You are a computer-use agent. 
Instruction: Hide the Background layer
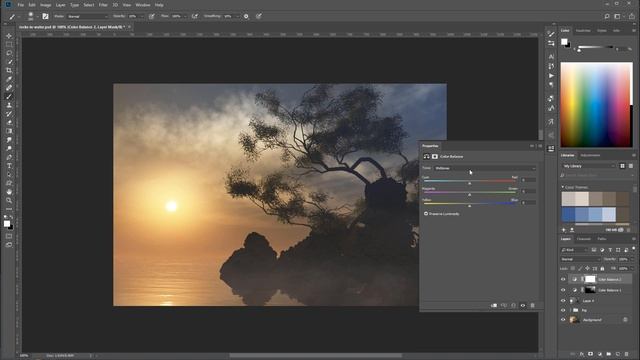pyautogui.click(x=563, y=320)
